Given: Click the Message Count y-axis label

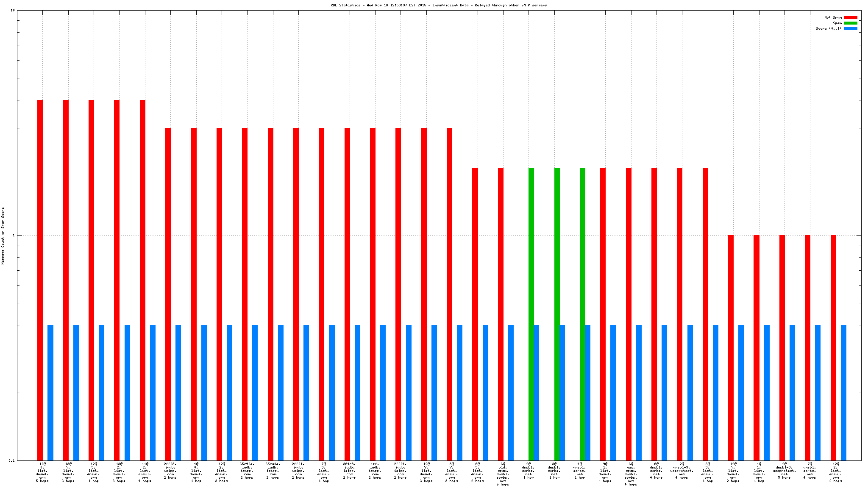Looking at the screenshot, I should [x=3, y=236].
